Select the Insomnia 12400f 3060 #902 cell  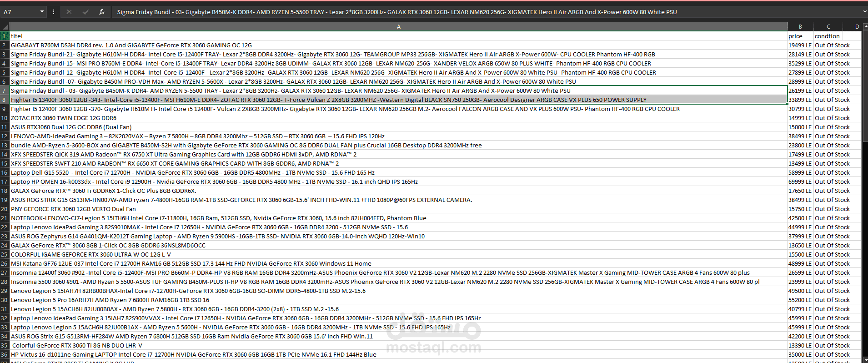[398, 272]
